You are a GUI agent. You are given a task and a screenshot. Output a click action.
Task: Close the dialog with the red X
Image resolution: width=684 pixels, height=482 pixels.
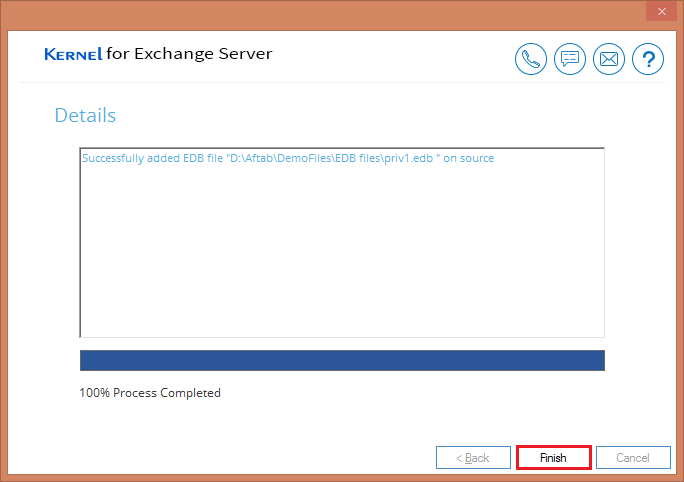coord(660,12)
